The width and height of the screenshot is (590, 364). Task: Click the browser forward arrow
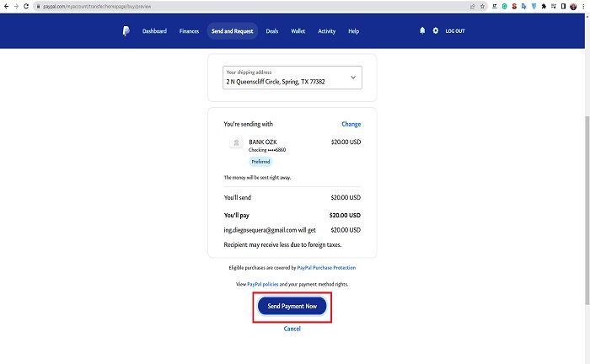coord(16,6)
